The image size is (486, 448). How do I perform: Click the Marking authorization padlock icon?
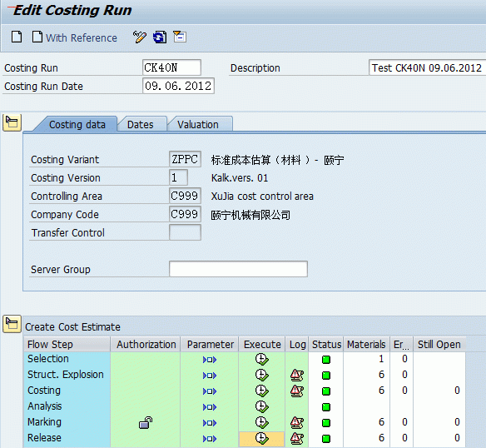point(146,422)
